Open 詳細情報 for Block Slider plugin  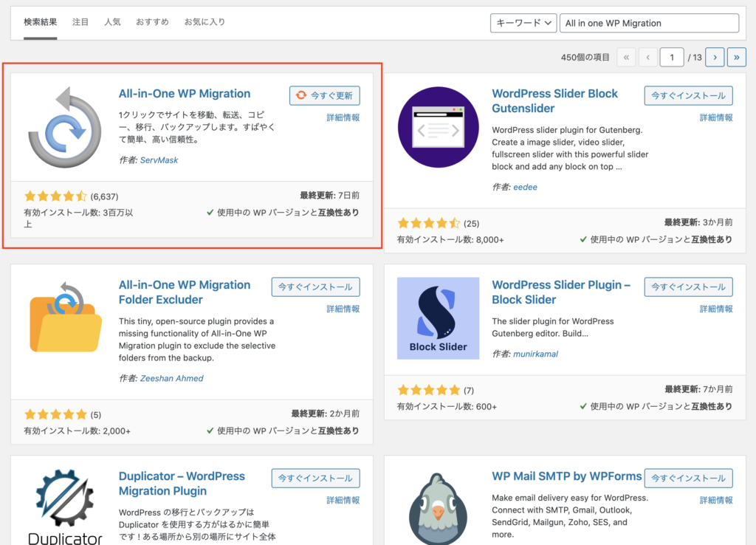[x=716, y=309]
